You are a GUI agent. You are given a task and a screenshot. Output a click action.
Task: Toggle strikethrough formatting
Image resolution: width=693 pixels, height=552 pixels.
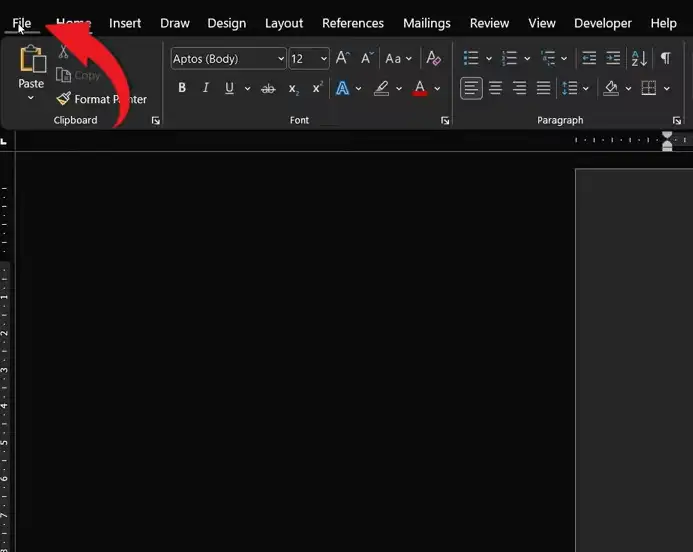[x=268, y=88]
